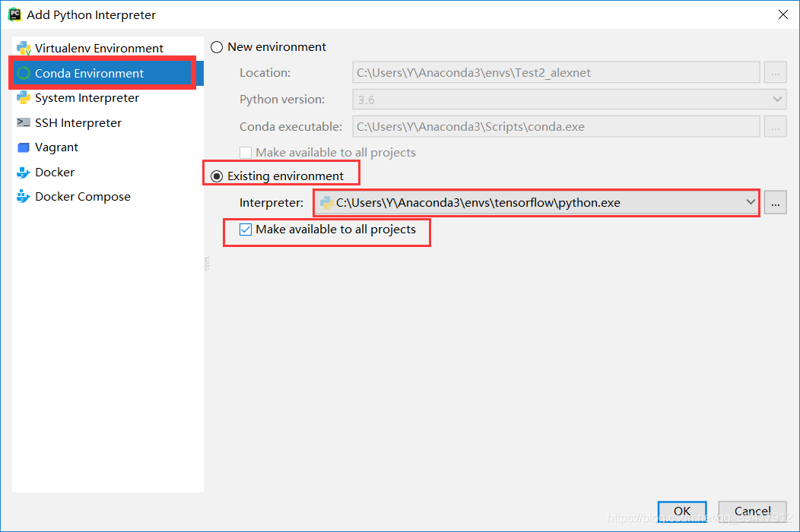Open the Interpreter path dropdown
This screenshot has width=800, height=532.
pyautogui.click(x=751, y=202)
